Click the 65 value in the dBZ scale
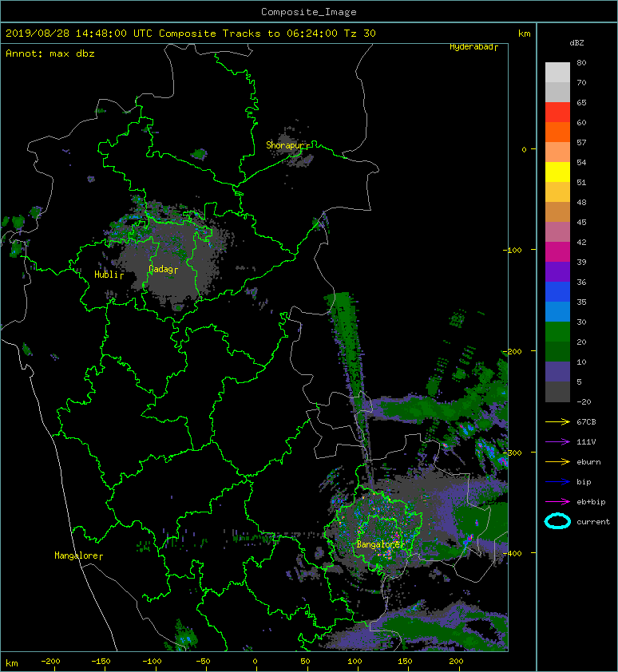 [x=581, y=103]
